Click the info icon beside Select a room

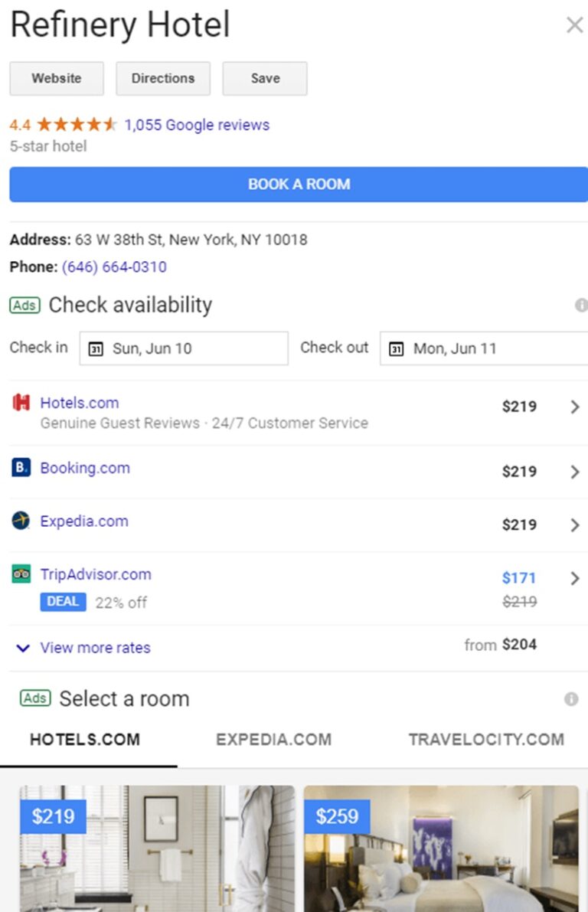(x=571, y=699)
